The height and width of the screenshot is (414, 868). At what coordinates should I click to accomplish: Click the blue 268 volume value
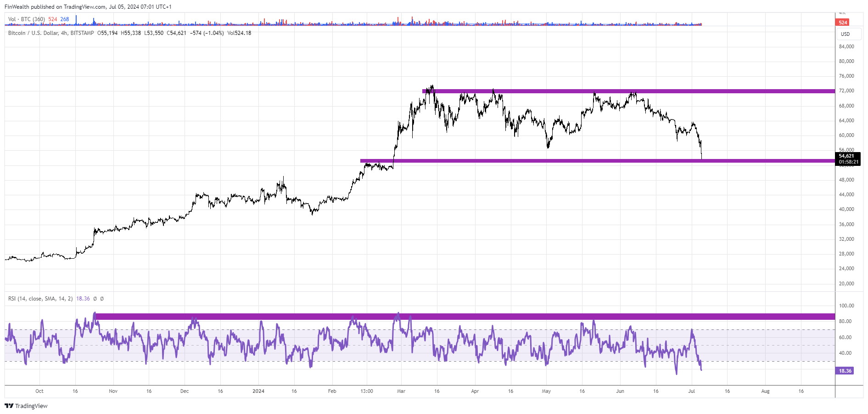[x=65, y=19]
